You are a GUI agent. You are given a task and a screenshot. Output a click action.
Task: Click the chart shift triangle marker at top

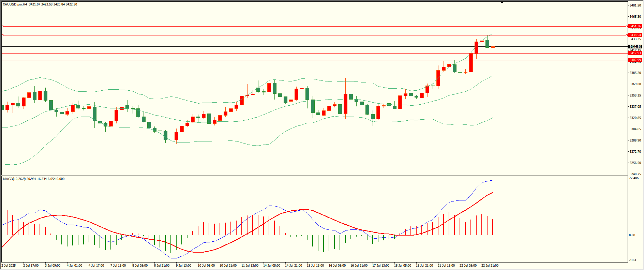(502, 2)
